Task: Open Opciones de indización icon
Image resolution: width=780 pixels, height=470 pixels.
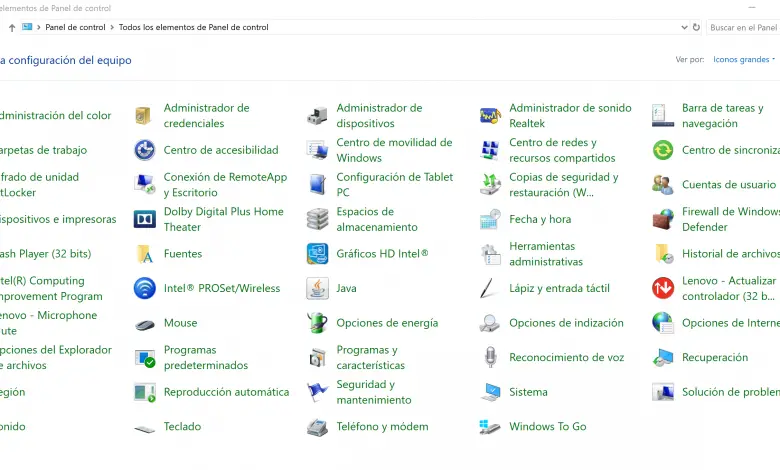Action: pos(489,323)
